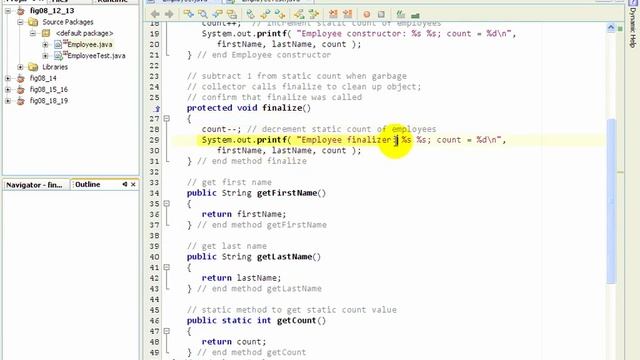Select the fig08_15_16 project label
The image size is (640, 360).
(x=49, y=89)
